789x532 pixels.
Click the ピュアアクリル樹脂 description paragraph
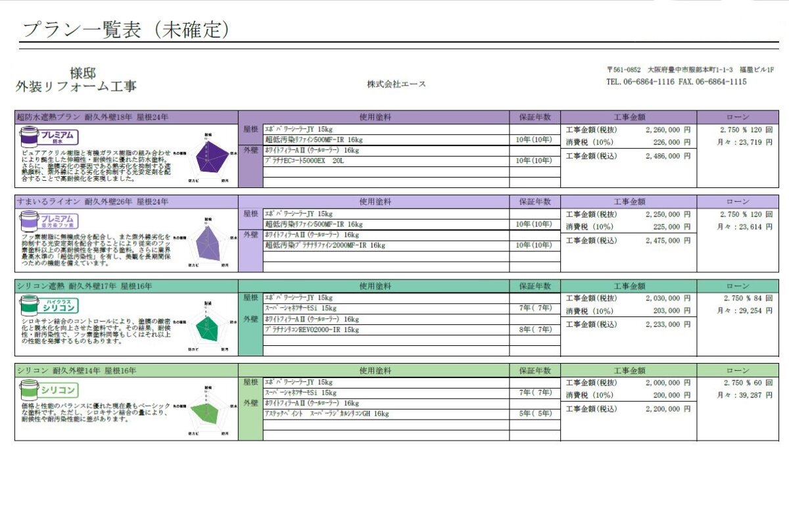[96, 165]
